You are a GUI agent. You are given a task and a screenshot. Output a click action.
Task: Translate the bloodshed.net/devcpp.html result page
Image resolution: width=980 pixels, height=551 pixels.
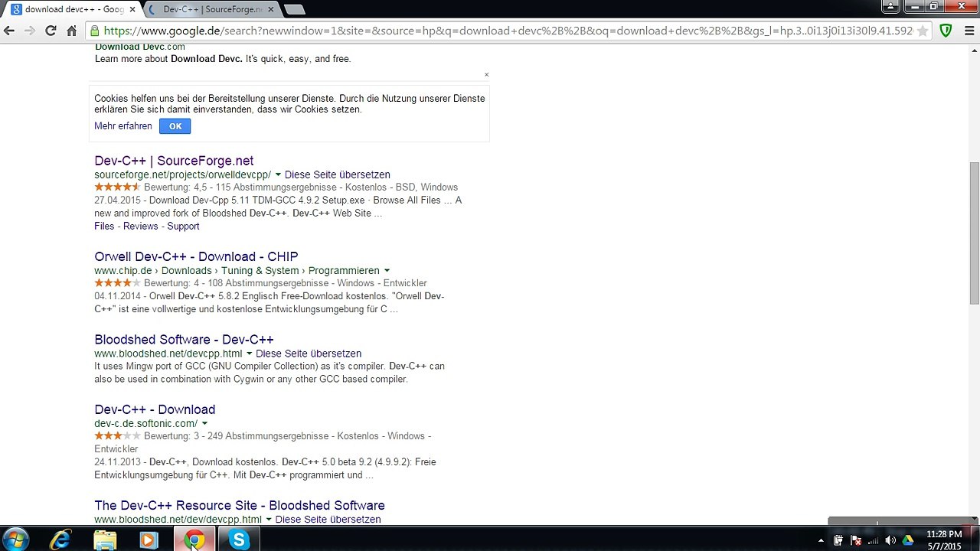(x=309, y=354)
